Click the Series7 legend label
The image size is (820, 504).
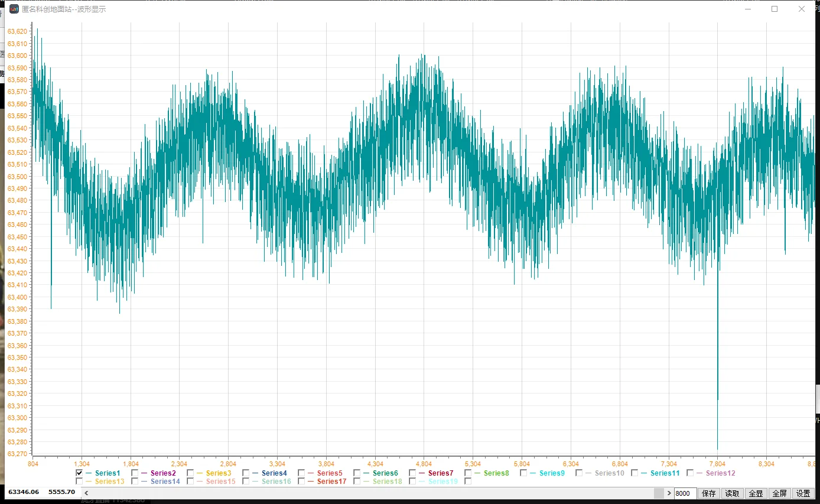441,473
